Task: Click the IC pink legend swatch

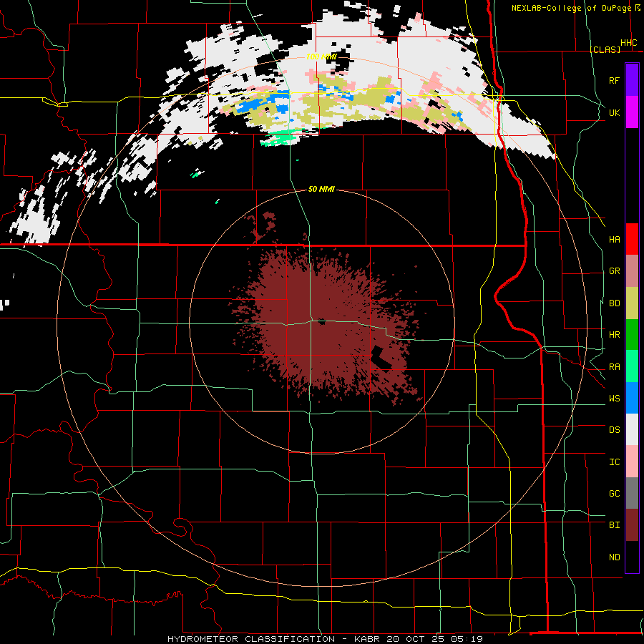Action: click(632, 462)
